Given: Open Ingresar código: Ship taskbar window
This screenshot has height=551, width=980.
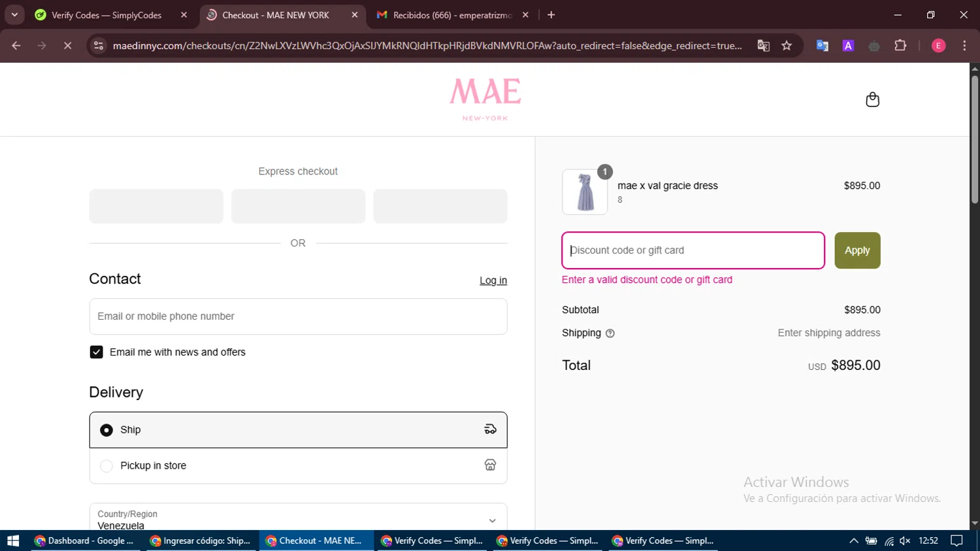Looking at the screenshot, I should [x=200, y=541].
